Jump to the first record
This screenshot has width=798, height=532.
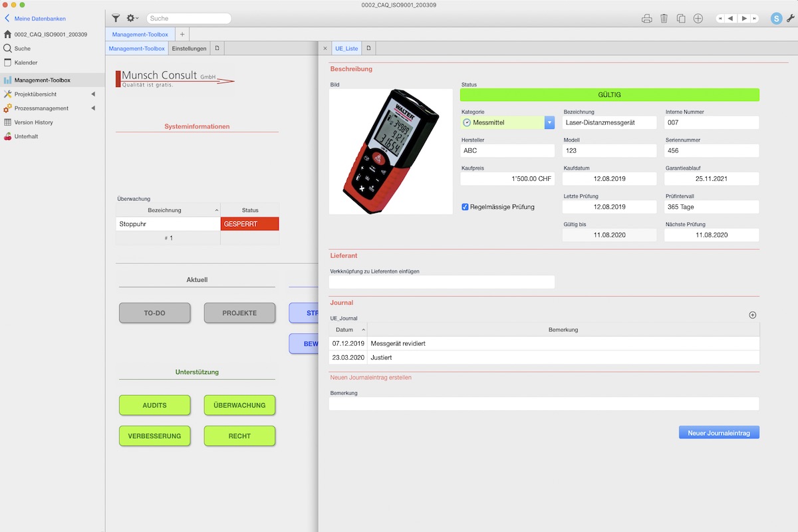point(720,19)
